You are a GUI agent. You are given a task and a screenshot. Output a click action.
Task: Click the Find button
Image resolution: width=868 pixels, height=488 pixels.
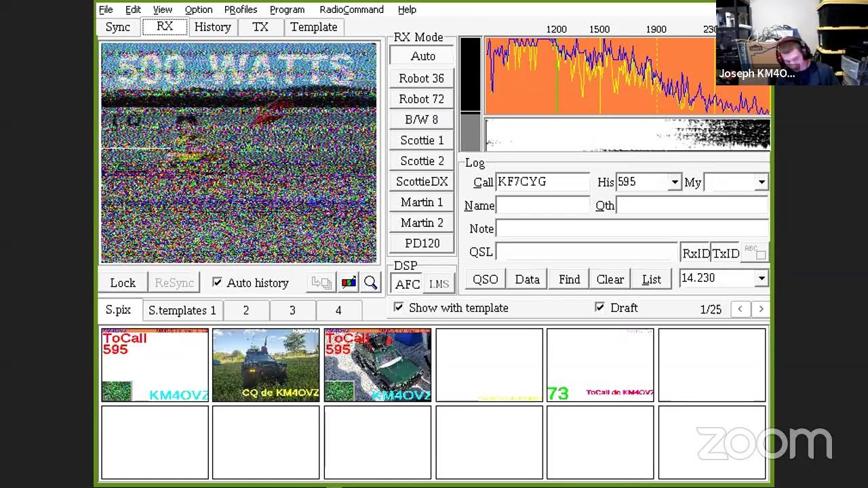[x=569, y=279]
